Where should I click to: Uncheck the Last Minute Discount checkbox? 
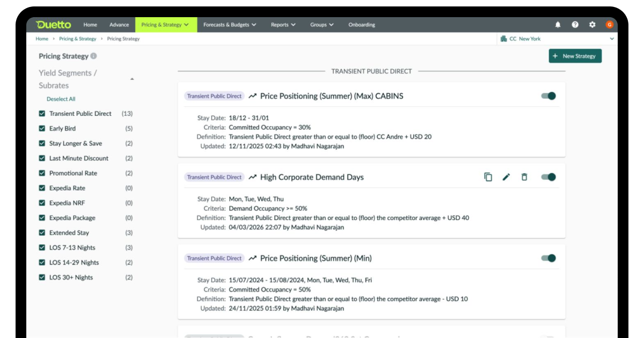[x=42, y=158]
